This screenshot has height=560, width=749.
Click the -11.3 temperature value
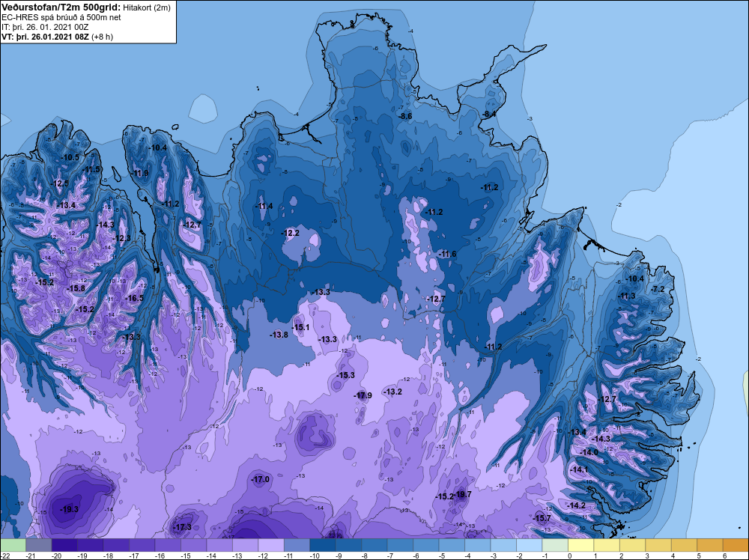627,296
